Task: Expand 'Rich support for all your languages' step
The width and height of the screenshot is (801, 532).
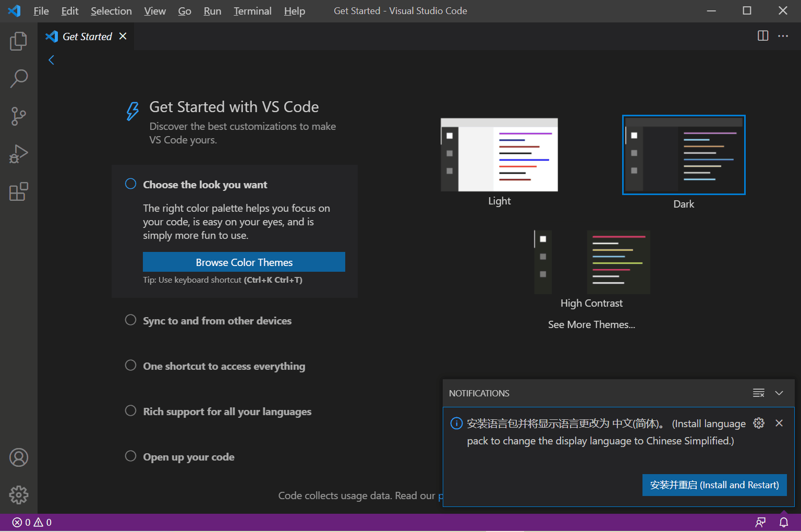Action: pyautogui.click(x=227, y=412)
